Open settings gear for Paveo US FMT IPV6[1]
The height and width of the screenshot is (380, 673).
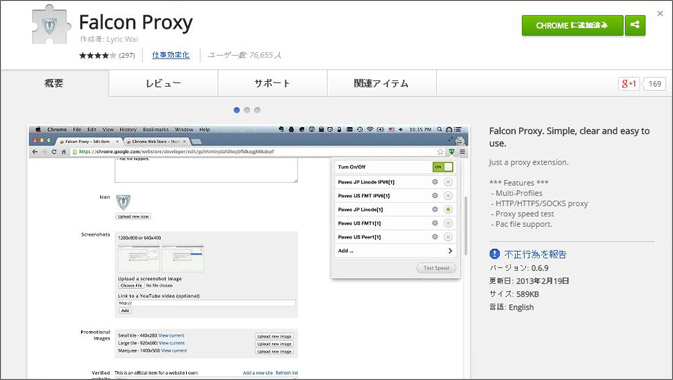tap(435, 195)
